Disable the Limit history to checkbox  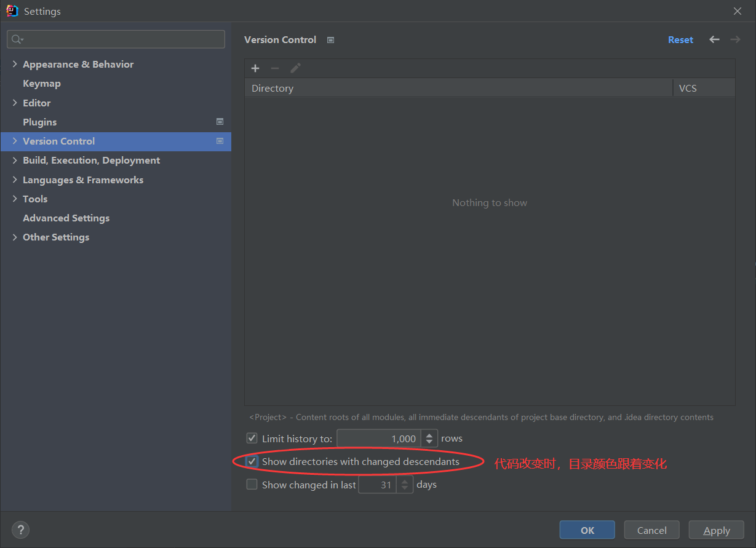click(252, 439)
